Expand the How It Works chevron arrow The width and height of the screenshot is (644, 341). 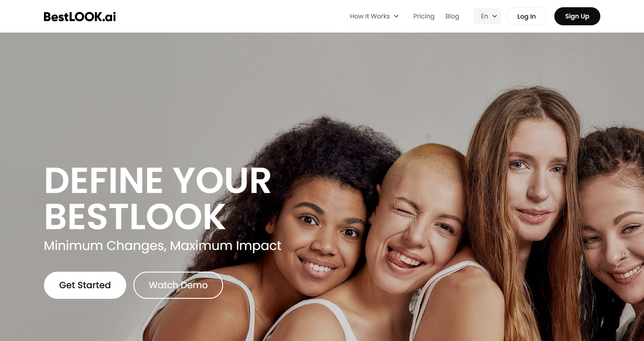coord(396,16)
